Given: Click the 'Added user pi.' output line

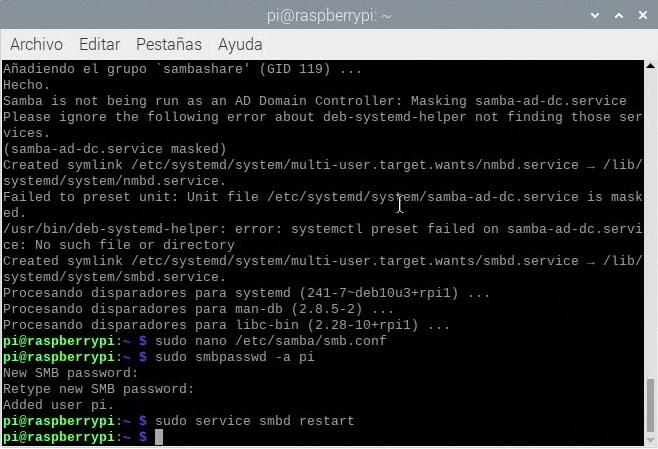Looking at the screenshot, I should [58, 405].
